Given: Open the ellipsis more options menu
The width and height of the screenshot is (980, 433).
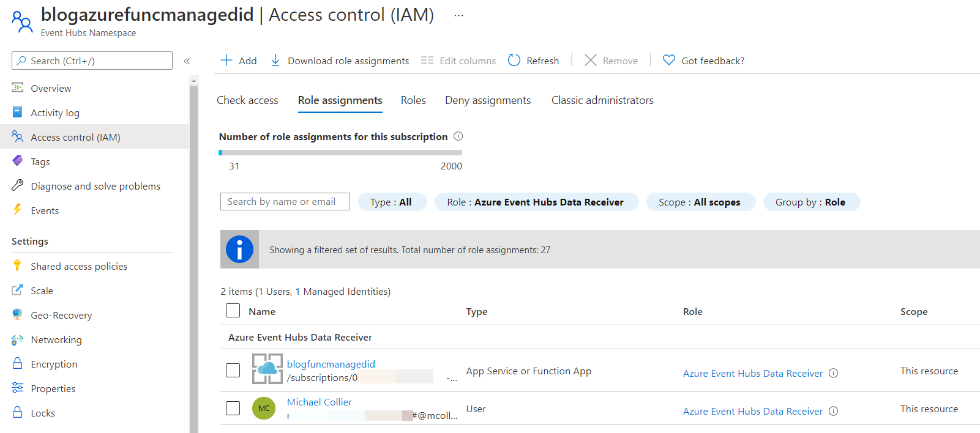Looking at the screenshot, I should point(458,15).
